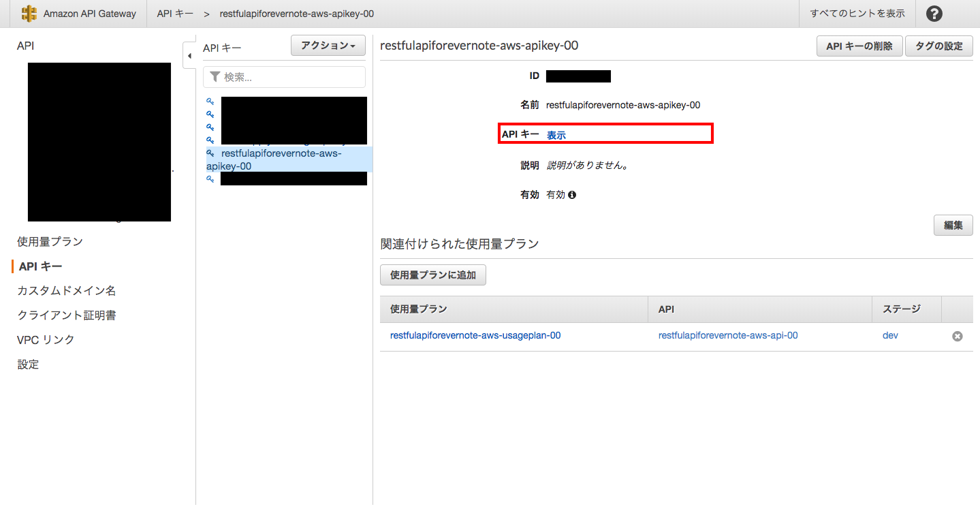Click the filter funnel icon in search
The image size is (980, 511).
point(215,77)
